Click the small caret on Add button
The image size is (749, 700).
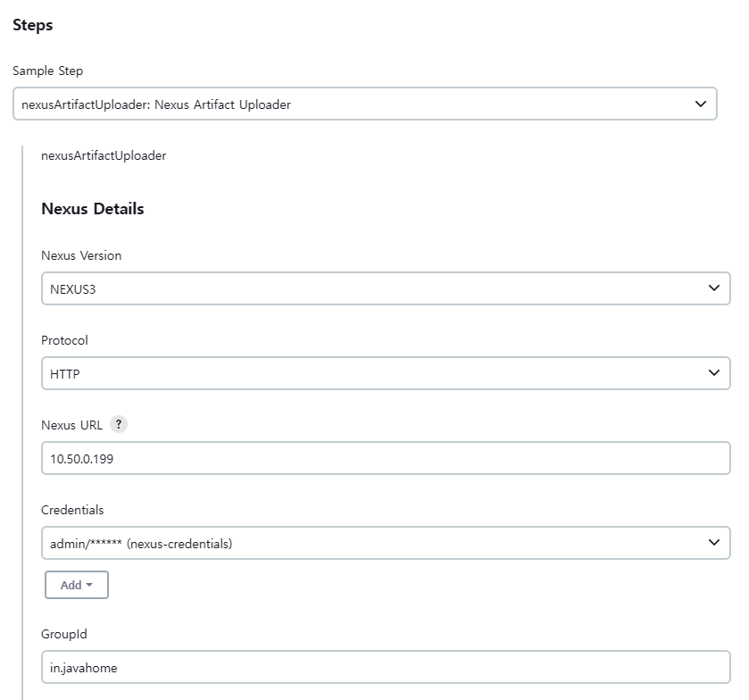pos(89,586)
